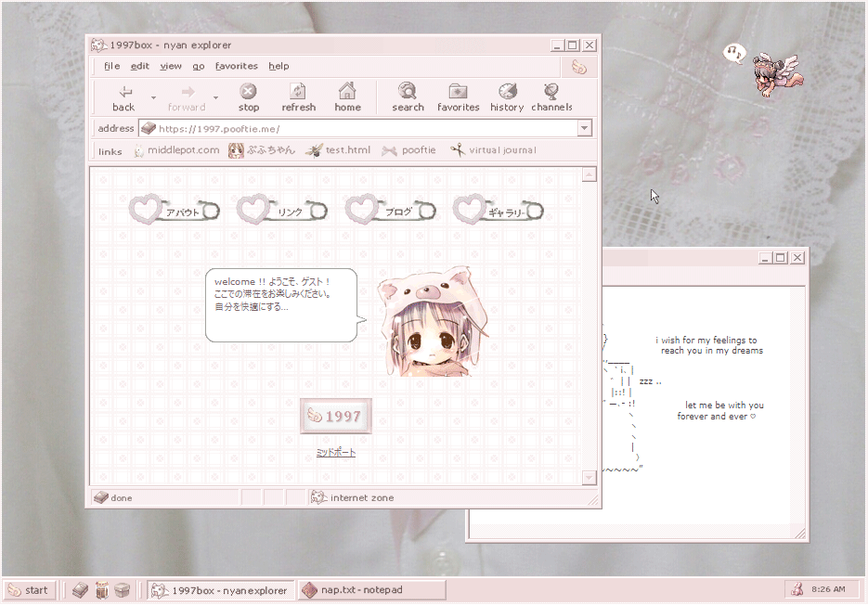Go to Home via the house icon
The image size is (868, 605).
click(x=347, y=92)
